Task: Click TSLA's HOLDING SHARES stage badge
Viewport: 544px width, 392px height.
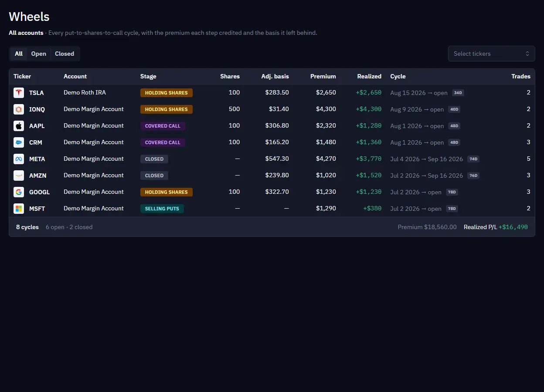Action: tap(167, 93)
